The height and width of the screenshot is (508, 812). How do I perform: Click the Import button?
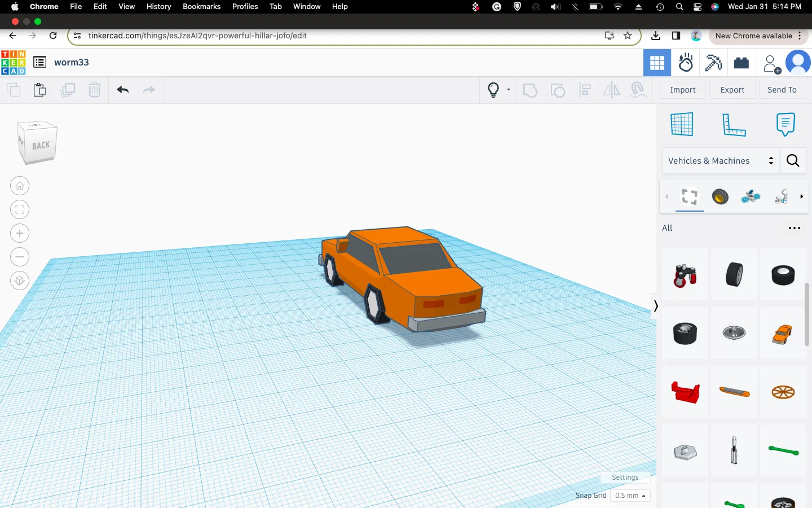682,90
